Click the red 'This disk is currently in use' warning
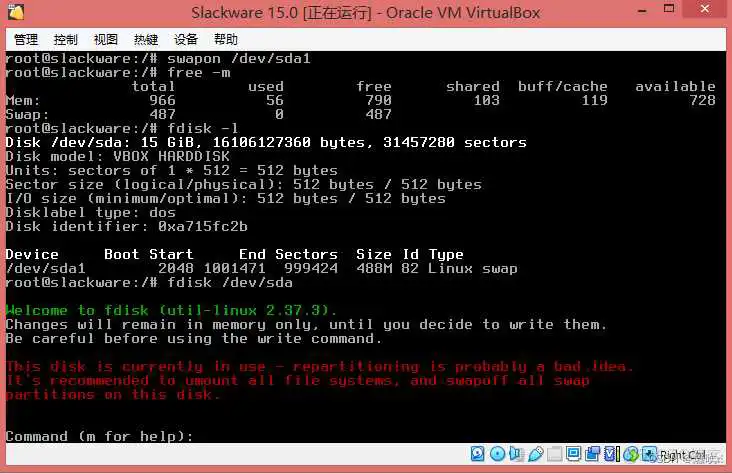 click(319, 367)
